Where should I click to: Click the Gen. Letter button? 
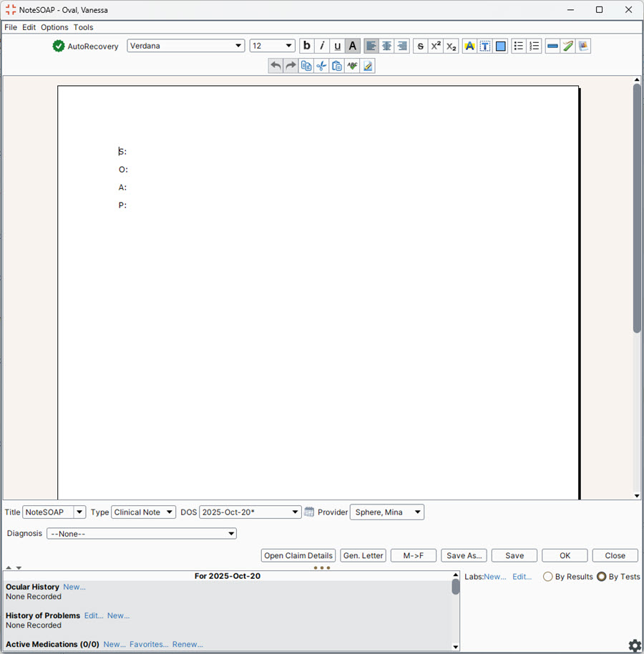click(x=363, y=555)
